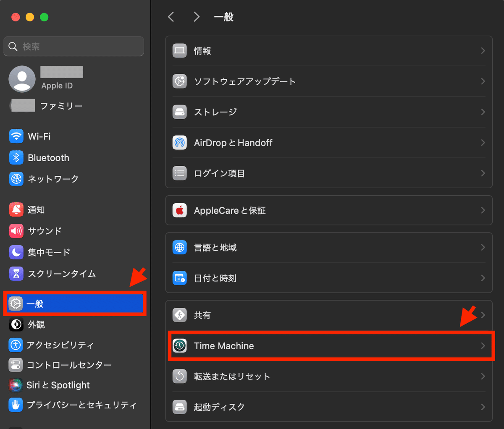Click the コントロールセンター icon
Screen dimensions: 504x429
point(16,365)
